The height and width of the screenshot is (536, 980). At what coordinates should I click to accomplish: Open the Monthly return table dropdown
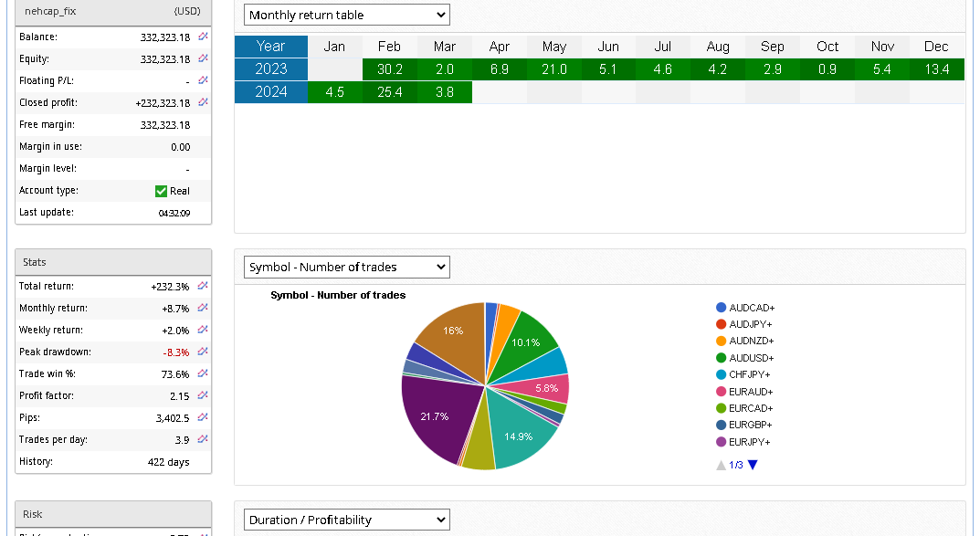[x=347, y=15]
